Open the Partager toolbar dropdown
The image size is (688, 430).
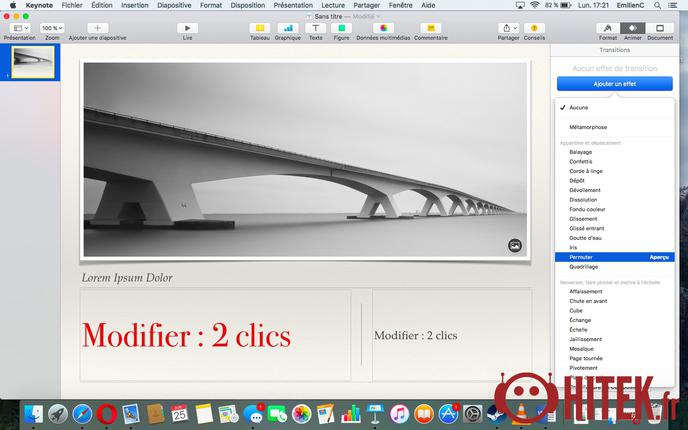pos(509,28)
